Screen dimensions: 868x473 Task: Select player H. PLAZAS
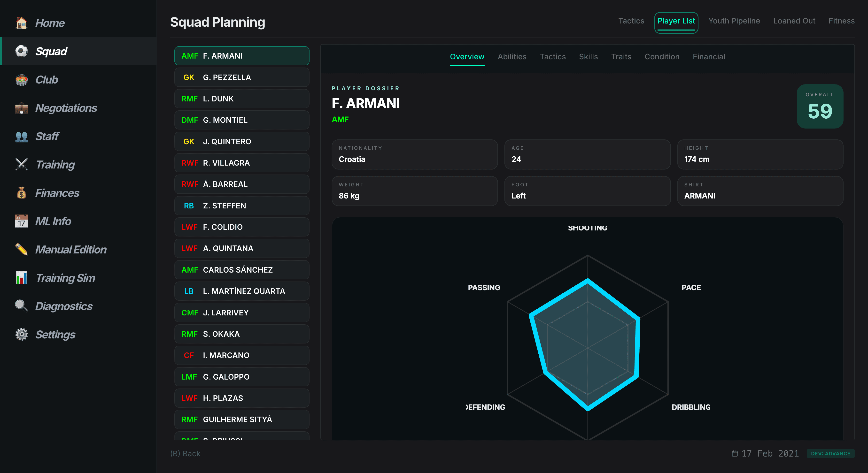(242, 398)
